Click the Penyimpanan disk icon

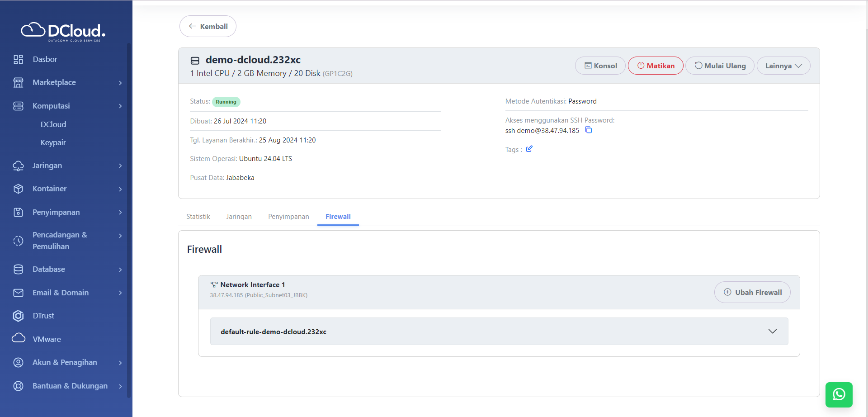(18, 212)
